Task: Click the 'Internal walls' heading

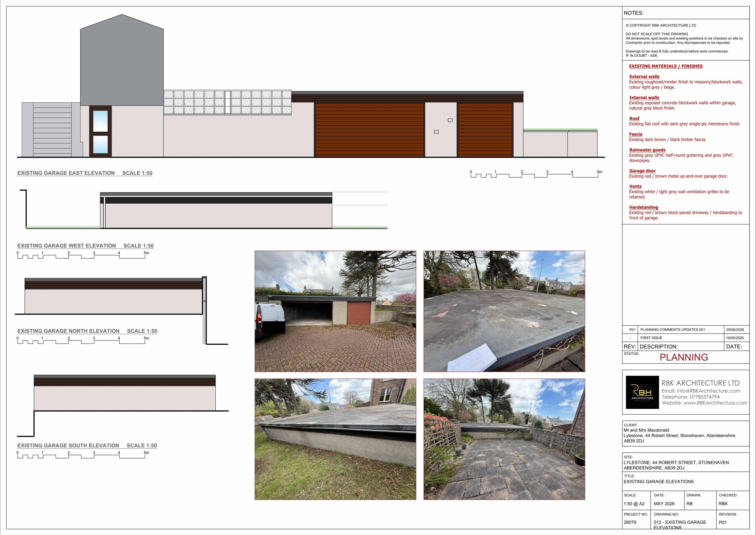Action: pos(644,98)
